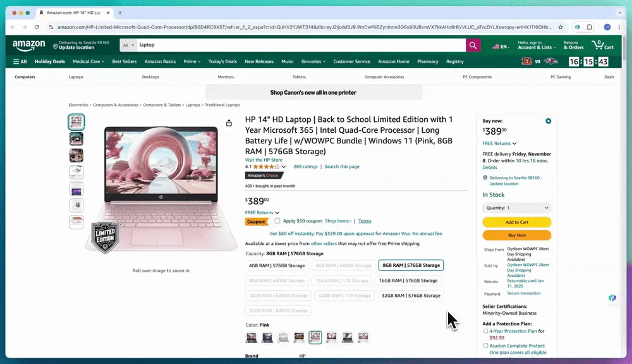Open the Monitors subcategory tab

click(x=226, y=76)
